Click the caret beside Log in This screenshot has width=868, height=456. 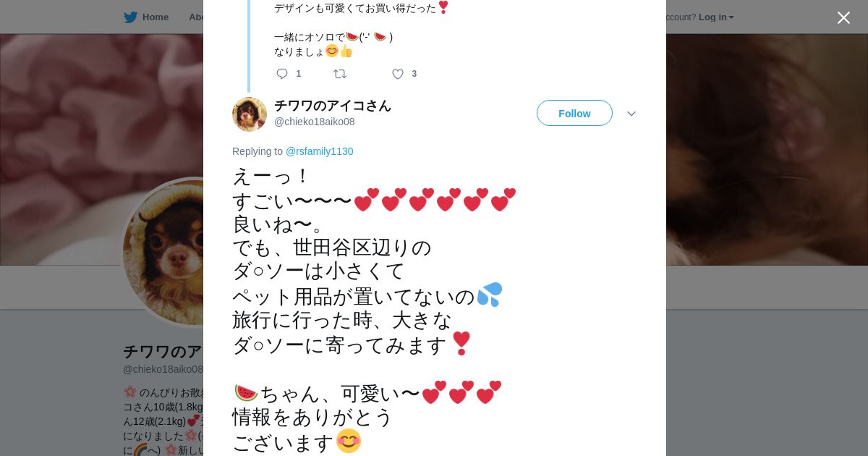point(731,17)
